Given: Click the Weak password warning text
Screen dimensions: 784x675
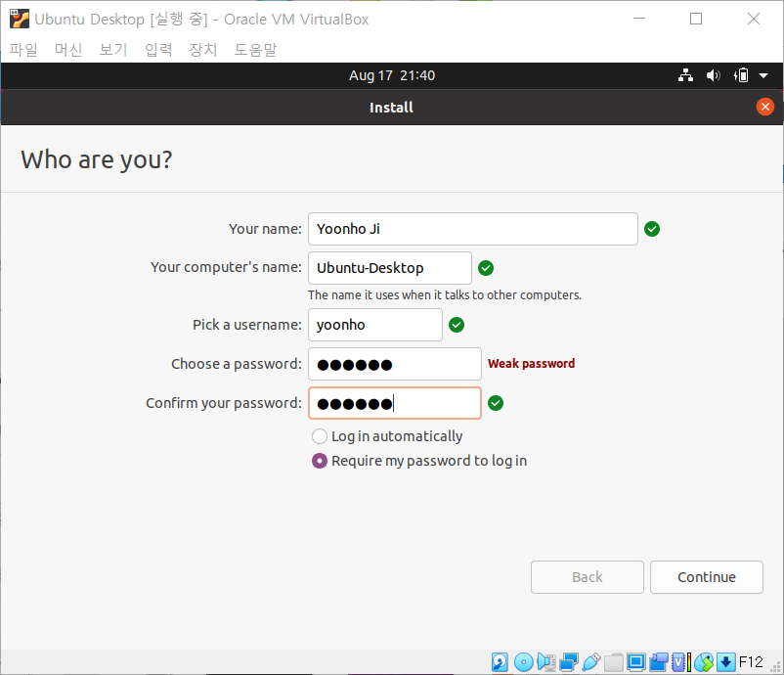Looking at the screenshot, I should (531, 364).
